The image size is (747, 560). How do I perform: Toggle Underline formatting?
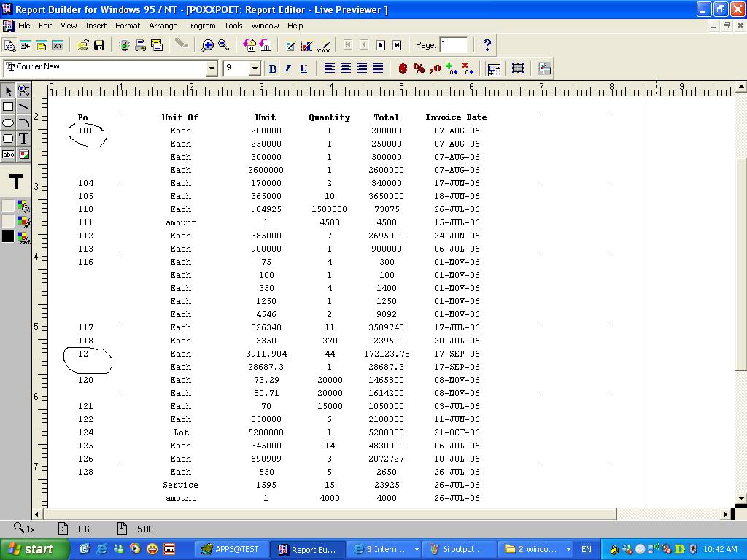pyautogui.click(x=303, y=69)
